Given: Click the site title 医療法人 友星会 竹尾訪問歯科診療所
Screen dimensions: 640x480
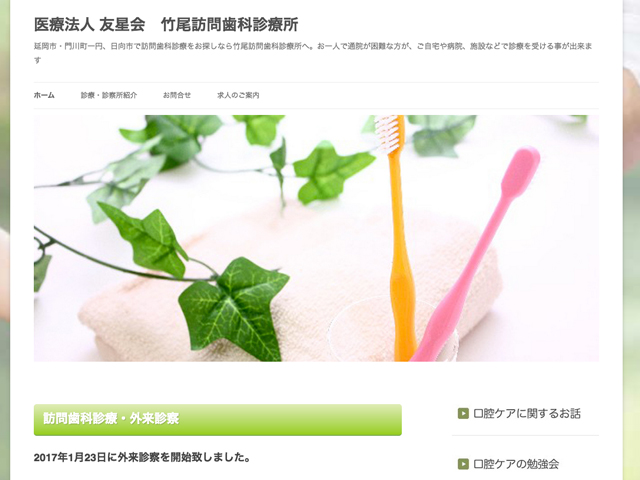Looking at the screenshot, I should 166,24.
